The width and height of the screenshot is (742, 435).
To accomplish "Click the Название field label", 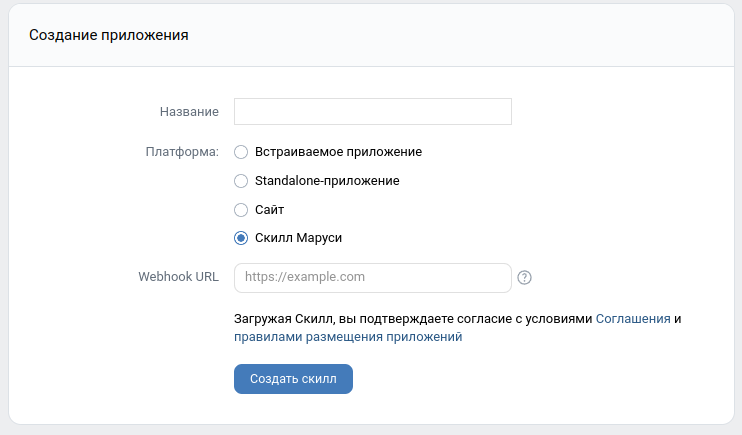I will pos(189,111).
